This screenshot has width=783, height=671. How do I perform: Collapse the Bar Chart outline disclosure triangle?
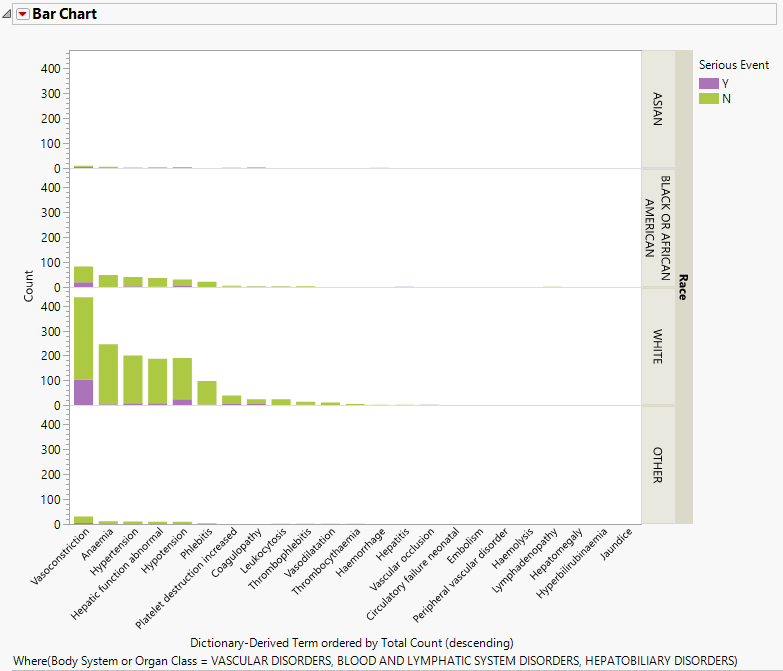(x=8, y=14)
